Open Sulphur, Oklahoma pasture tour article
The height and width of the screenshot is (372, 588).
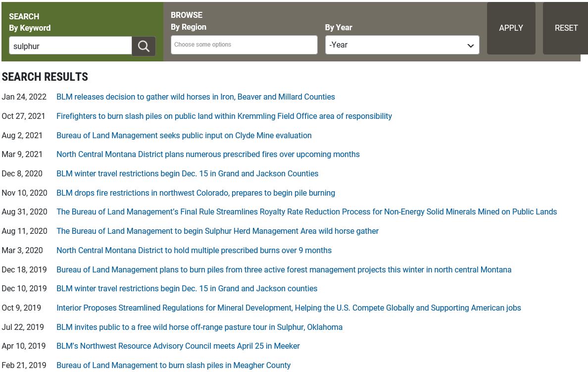(199, 327)
